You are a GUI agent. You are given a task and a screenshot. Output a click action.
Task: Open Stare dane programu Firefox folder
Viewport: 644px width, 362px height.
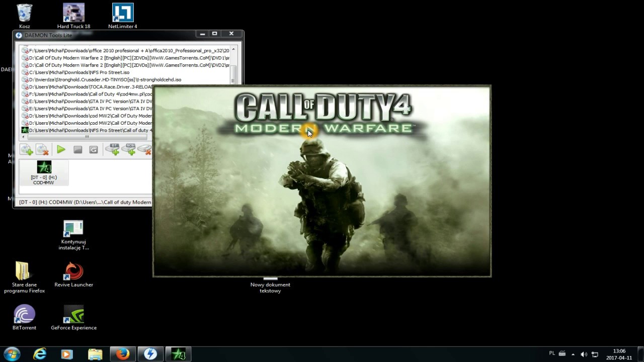25,278
